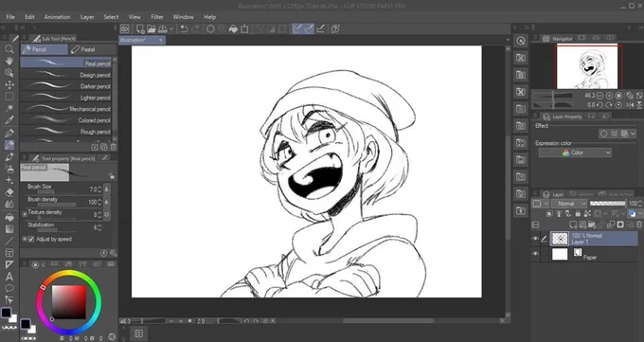This screenshot has width=644, height=342.
Task: Toggle the Tool property lock icon
Action: [112, 176]
